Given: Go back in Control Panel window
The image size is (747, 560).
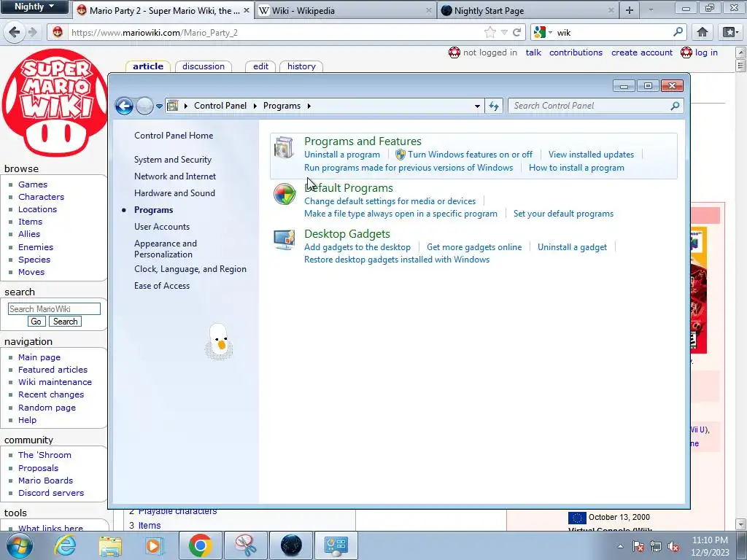Looking at the screenshot, I should tap(124, 106).
